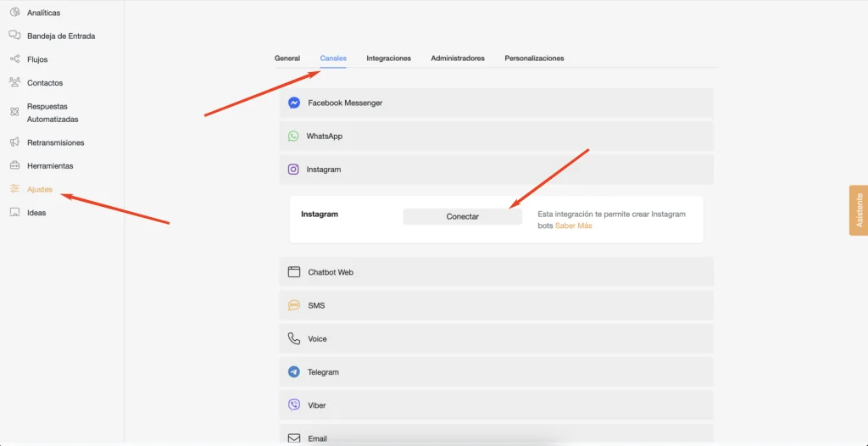Screen dimensions: 868x446
Task: Click the Bandeja de Entrada chat icon
Action: tap(15, 36)
